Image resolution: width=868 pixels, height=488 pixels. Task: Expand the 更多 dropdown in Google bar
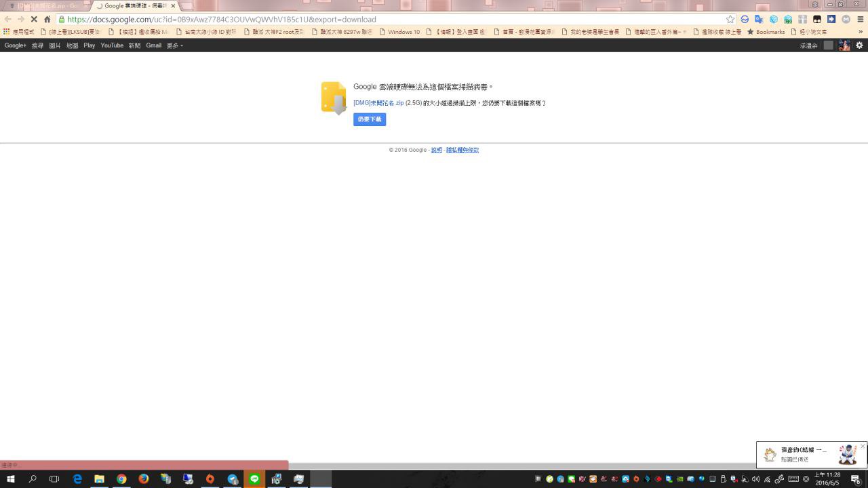(x=174, y=45)
